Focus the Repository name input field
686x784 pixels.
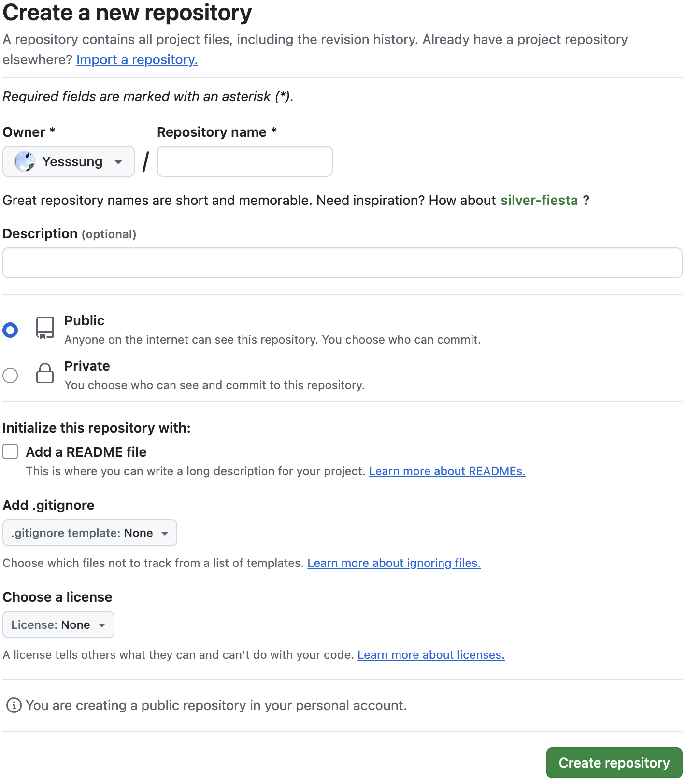tap(245, 161)
